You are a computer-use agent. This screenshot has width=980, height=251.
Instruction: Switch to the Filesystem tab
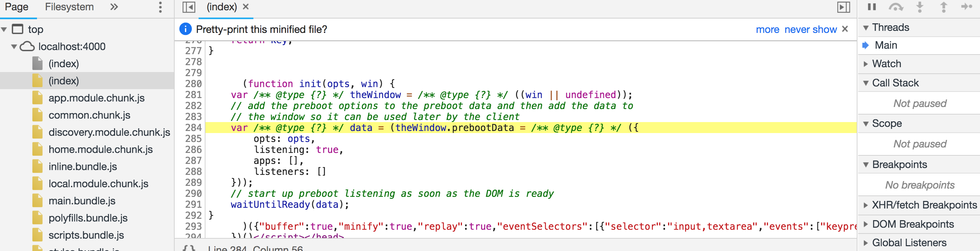click(x=69, y=7)
